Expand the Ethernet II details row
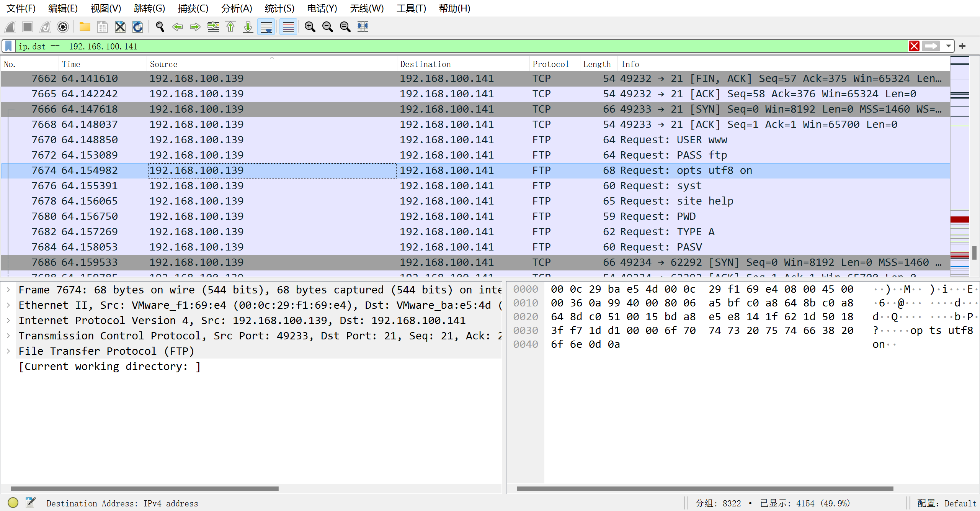Viewport: 980px width, 511px height. [x=8, y=305]
